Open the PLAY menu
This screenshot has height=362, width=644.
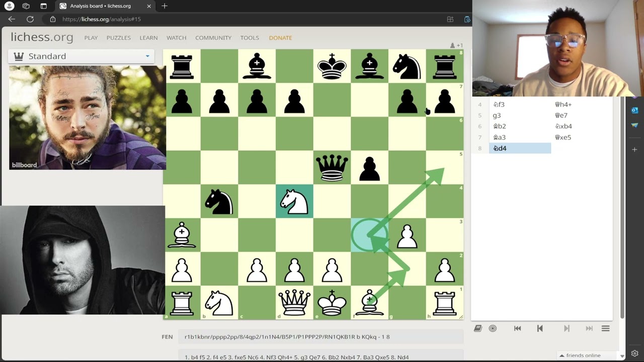pos(91,38)
